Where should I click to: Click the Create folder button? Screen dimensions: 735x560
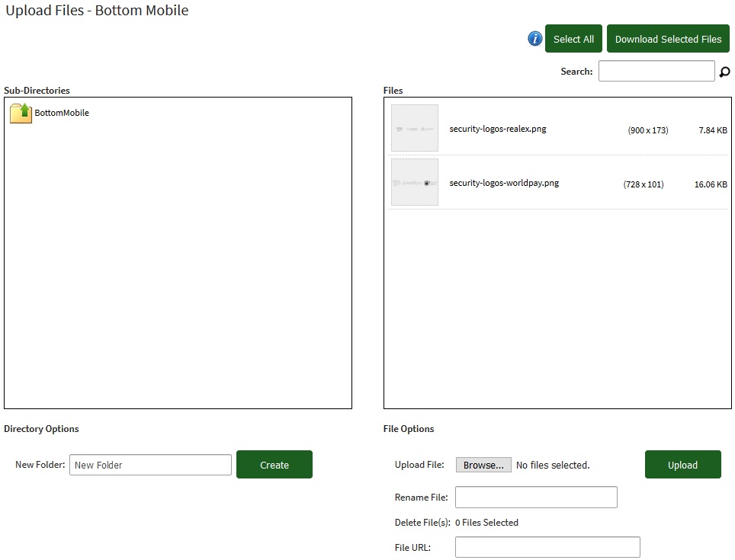point(274,465)
